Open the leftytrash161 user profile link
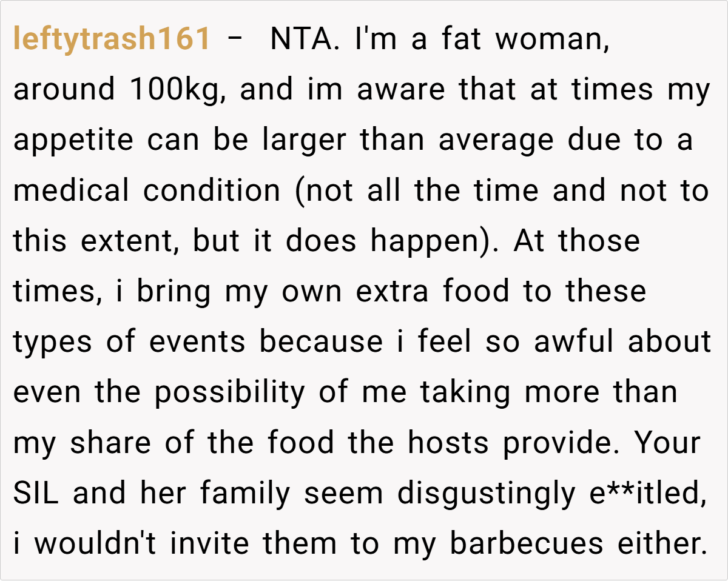The image size is (728, 581). click(112, 39)
